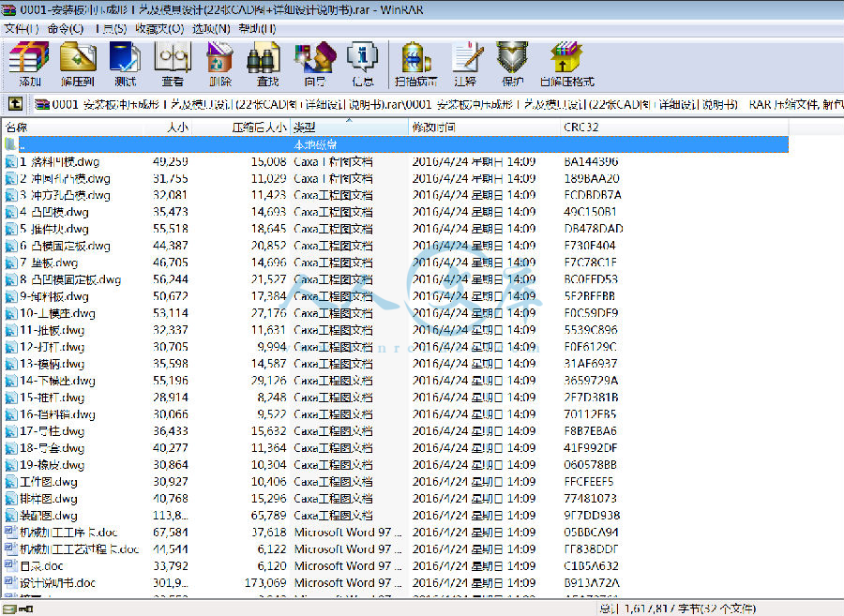
Task: Click the up-one-level arrow button
Action: tap(15, 104)
